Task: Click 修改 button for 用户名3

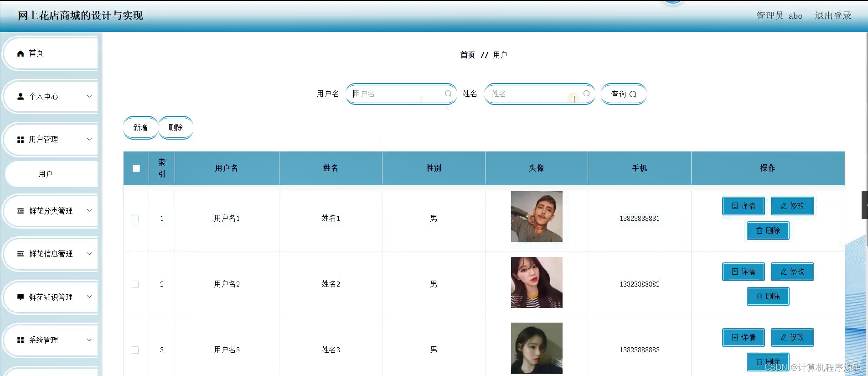Action: tap(792, 337)
